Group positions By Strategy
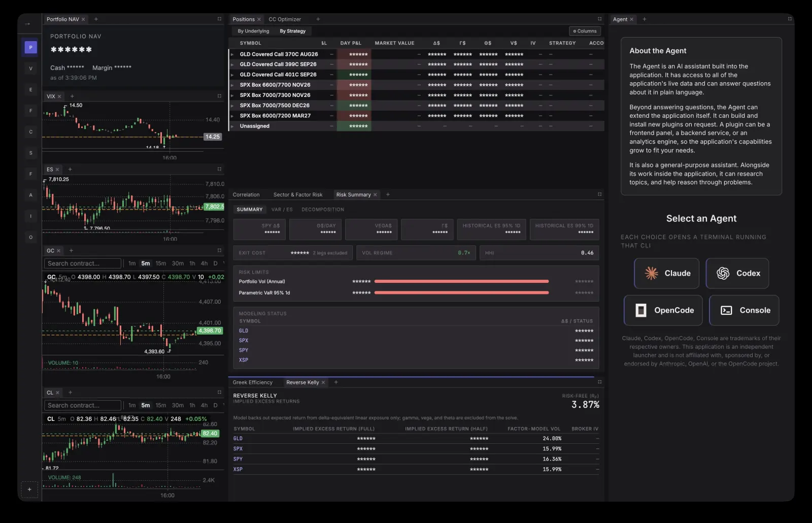The width and height of the screenshot is (812, 523). pyautogui.click(x=293, y=31)
